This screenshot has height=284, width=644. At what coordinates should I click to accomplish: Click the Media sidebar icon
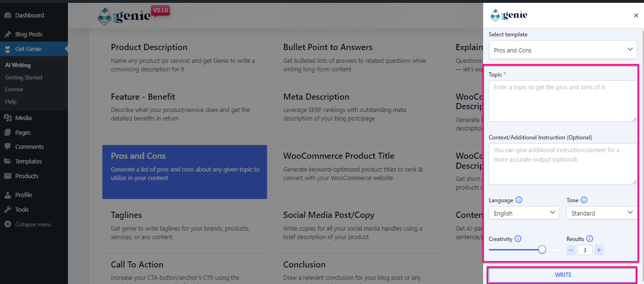pos(8,118)
